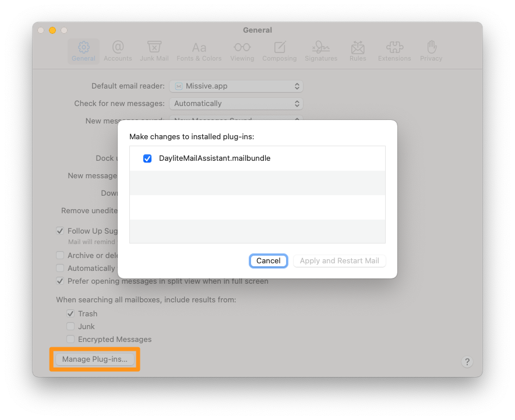515x420 pixels.
Task: Toggle Prefer opening messages in split view
Action: 60,281
